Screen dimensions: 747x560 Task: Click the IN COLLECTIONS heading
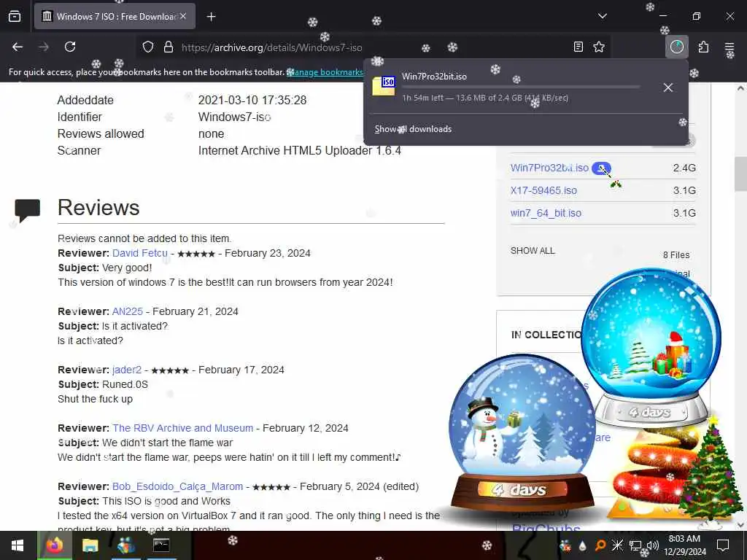[x=546, y=335]
